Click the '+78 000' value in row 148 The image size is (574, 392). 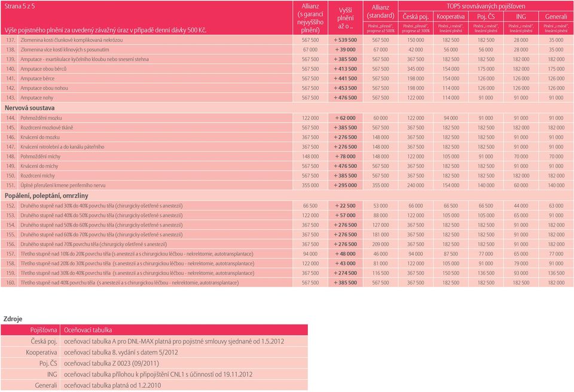pos(345,157)
